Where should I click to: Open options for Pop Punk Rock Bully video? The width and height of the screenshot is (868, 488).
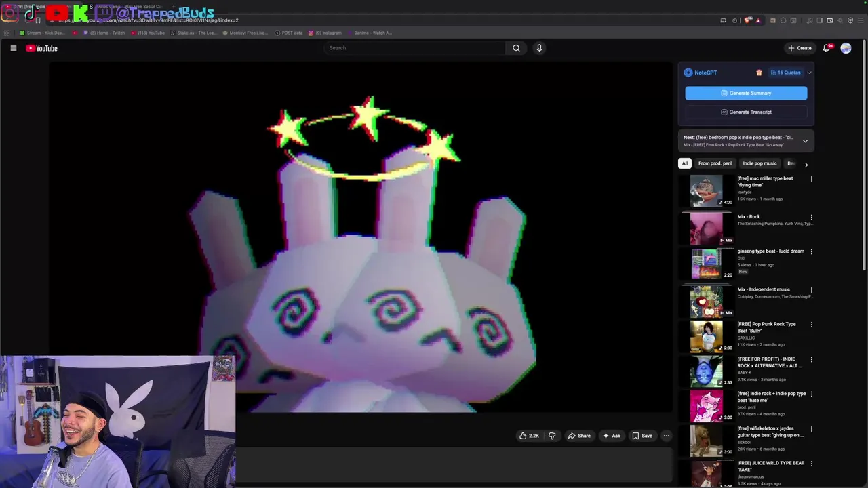tap(811, 325)
